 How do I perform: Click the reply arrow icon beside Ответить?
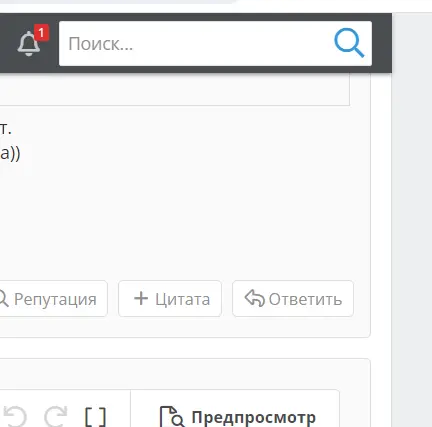(x=255, y=298)
